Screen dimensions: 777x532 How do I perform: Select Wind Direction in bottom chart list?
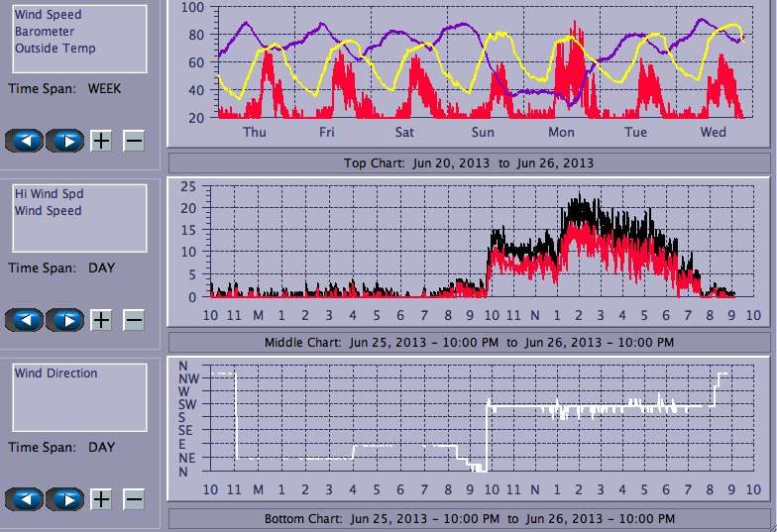pyautogui.click(x=55, y=373)
